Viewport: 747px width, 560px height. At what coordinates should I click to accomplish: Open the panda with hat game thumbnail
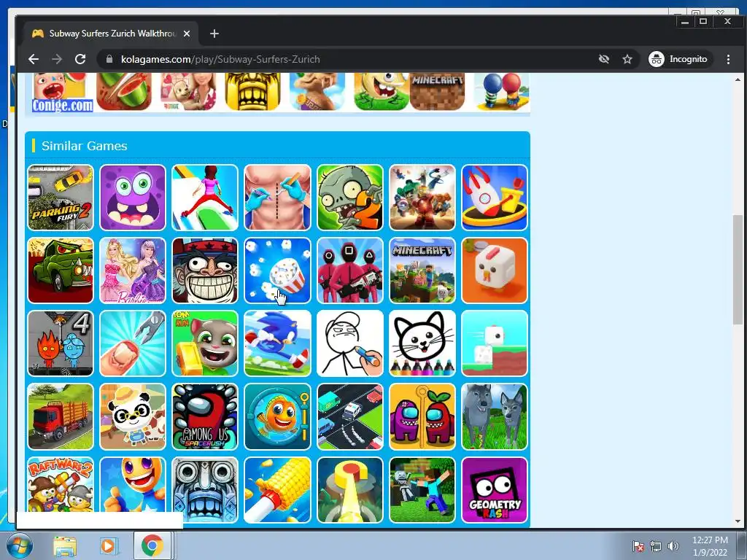tap(133, 416)
